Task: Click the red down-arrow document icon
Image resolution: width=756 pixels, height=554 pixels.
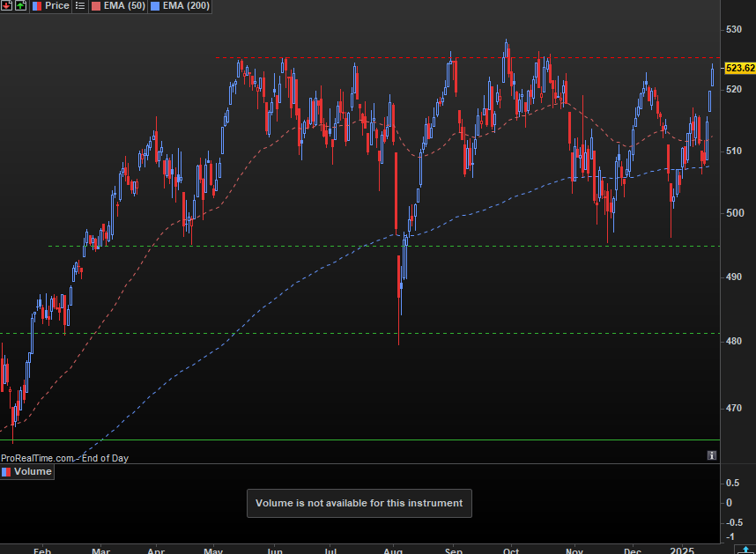Action: [x=7, y=6]
